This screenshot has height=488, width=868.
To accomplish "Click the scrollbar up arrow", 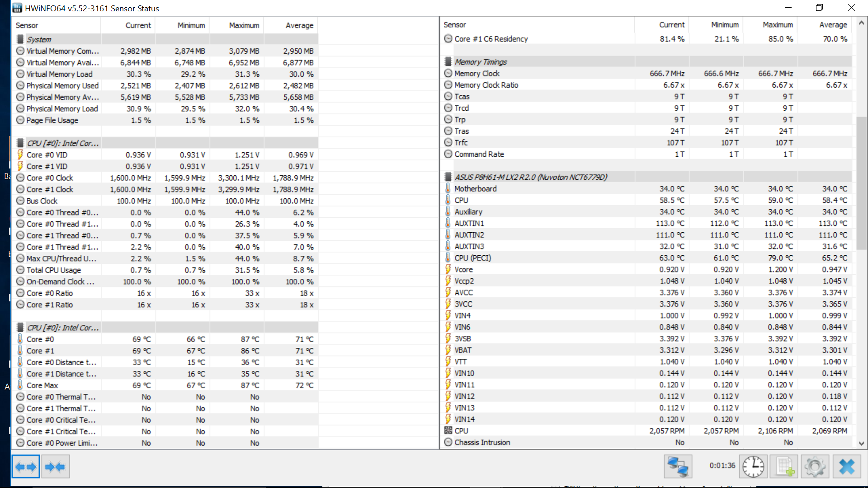I will (861, 23).
